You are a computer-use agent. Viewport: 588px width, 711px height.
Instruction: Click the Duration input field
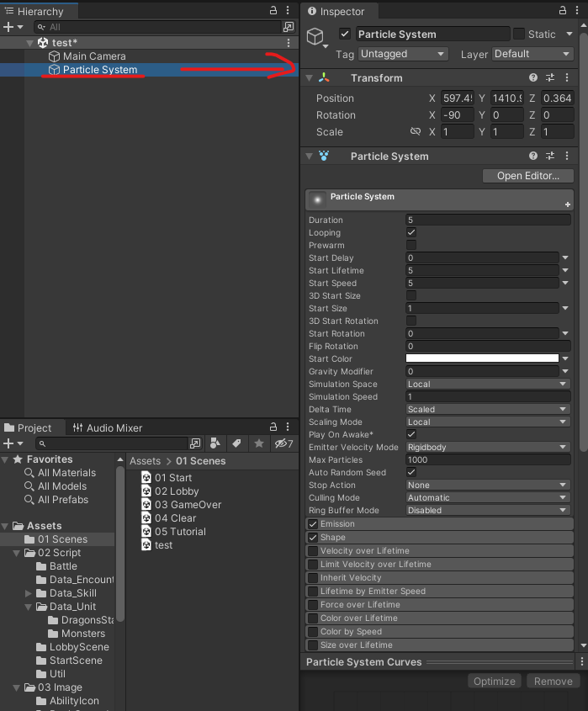tap(488, 220)
